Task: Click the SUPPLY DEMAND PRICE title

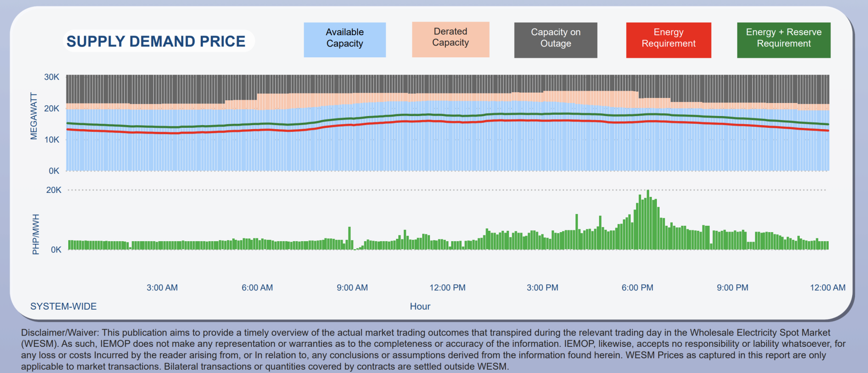Action: coord(156,42)
